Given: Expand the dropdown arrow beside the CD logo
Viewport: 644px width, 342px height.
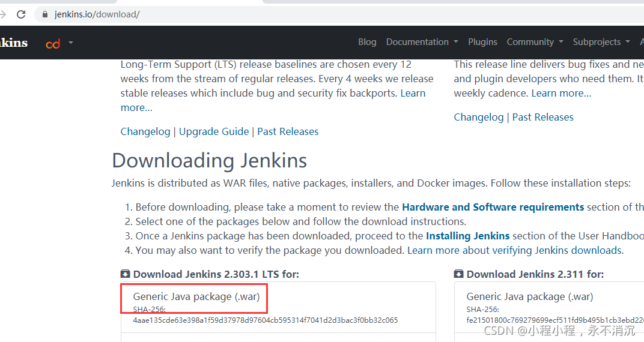Looking at the screenshot, I should [x=71, y=42].
